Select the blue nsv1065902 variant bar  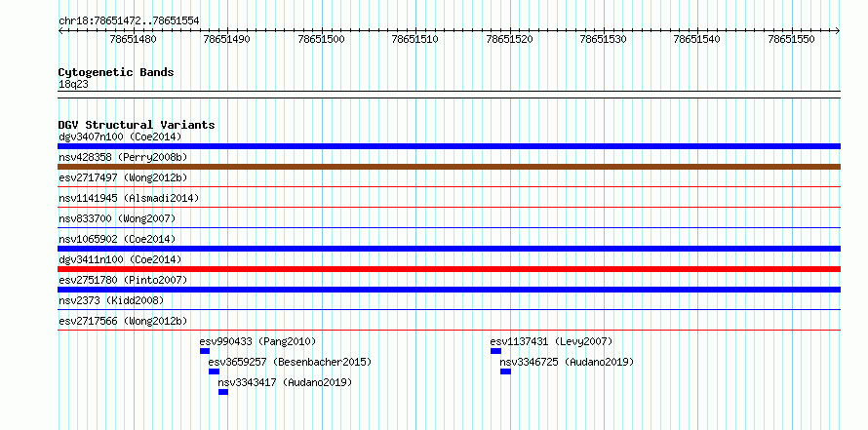click(x=449, y=249)
